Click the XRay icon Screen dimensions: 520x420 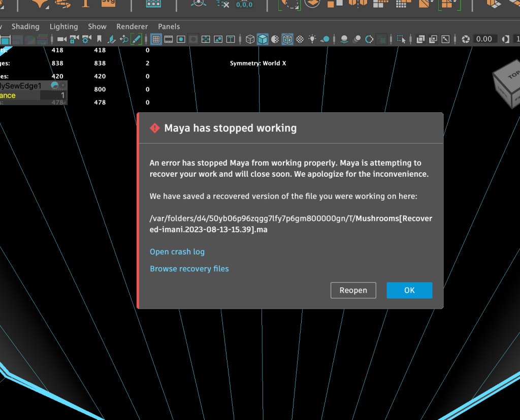tap(420, 39)
